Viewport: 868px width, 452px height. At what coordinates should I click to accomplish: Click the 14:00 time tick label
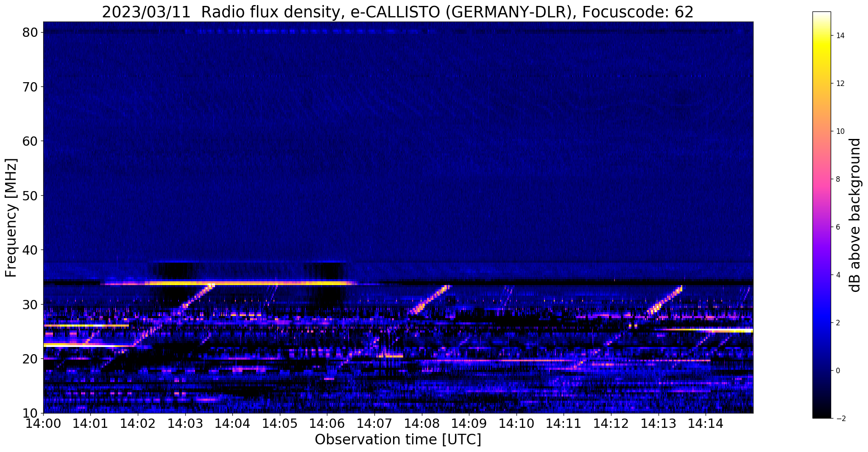coord(43,423)
